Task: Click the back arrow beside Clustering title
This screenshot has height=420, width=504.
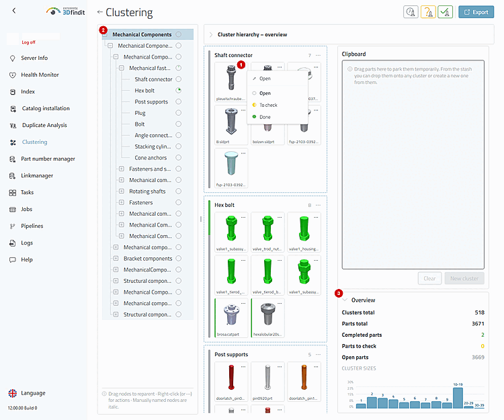Action: [x=99, y=12]
